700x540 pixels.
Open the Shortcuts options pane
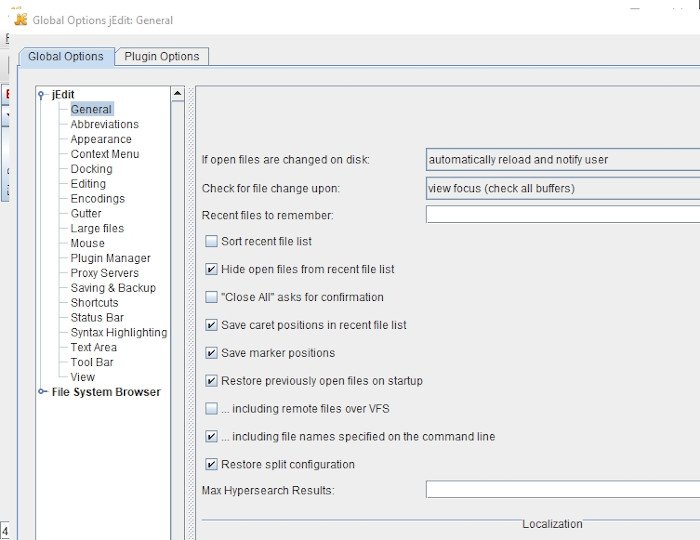(x=94, y=303)
